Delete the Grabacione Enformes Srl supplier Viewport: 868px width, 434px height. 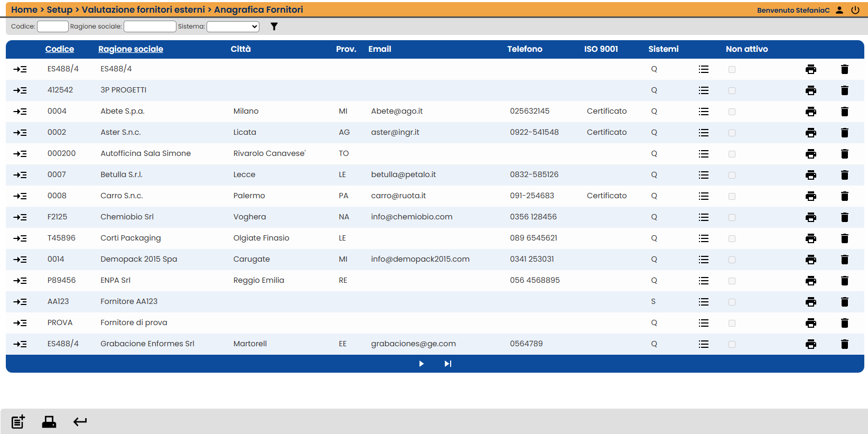tap(845, 344)
